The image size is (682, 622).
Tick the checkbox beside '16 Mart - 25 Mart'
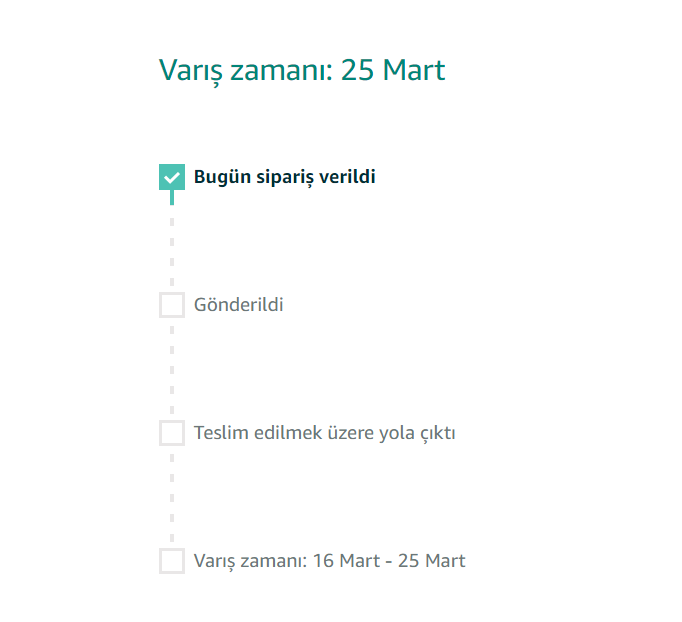172,561
